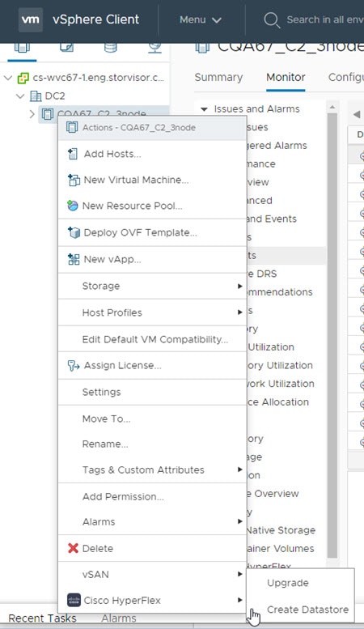Viewport: 364px width, 629px height.
Task: Click the CQA67_C2_3node cluster icon in the tree
Action: tap(47, 114)
